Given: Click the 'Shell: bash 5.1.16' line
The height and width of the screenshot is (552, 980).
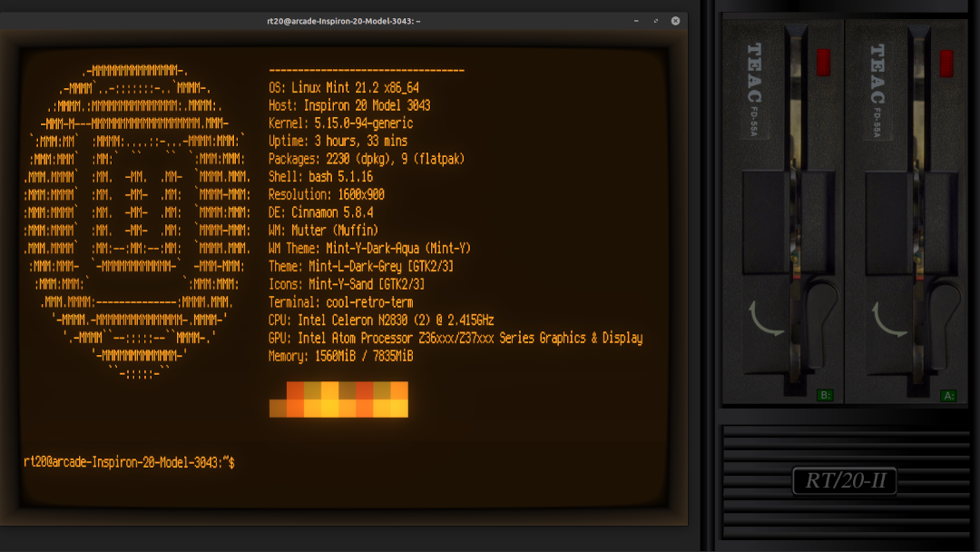Looking at the screenshot, I should [320, 177].
